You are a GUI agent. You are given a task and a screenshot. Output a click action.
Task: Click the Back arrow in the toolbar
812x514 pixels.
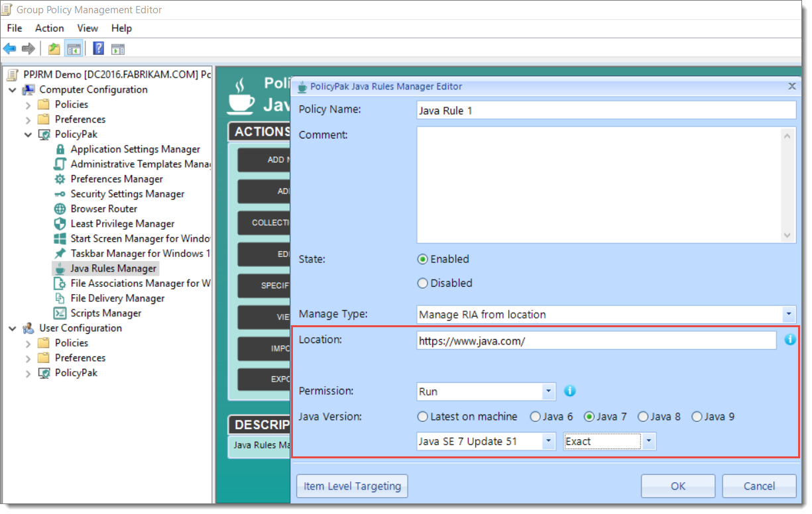[x=10, y=48]
